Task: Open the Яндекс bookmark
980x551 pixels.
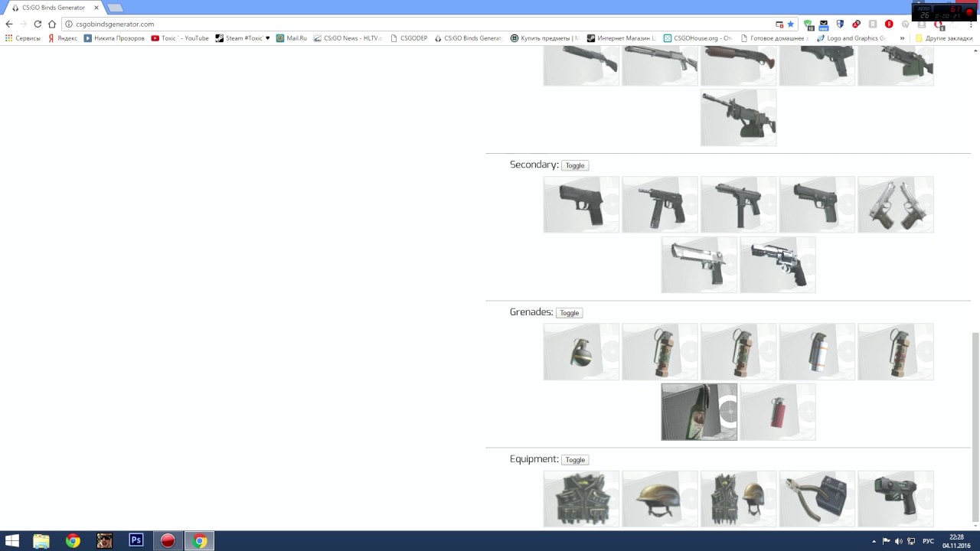Action: (63, 38)
